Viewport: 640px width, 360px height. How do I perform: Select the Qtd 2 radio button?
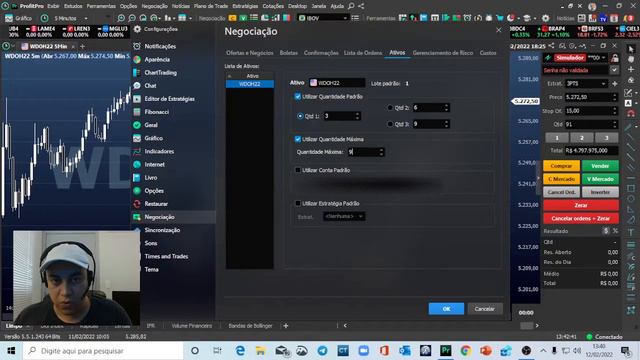click(x=390, y=108)
